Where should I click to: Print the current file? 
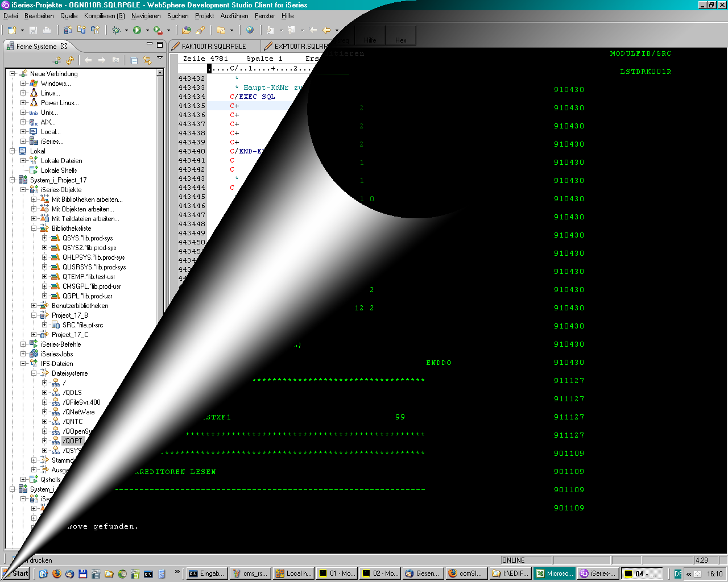click(x=47, y=31)
